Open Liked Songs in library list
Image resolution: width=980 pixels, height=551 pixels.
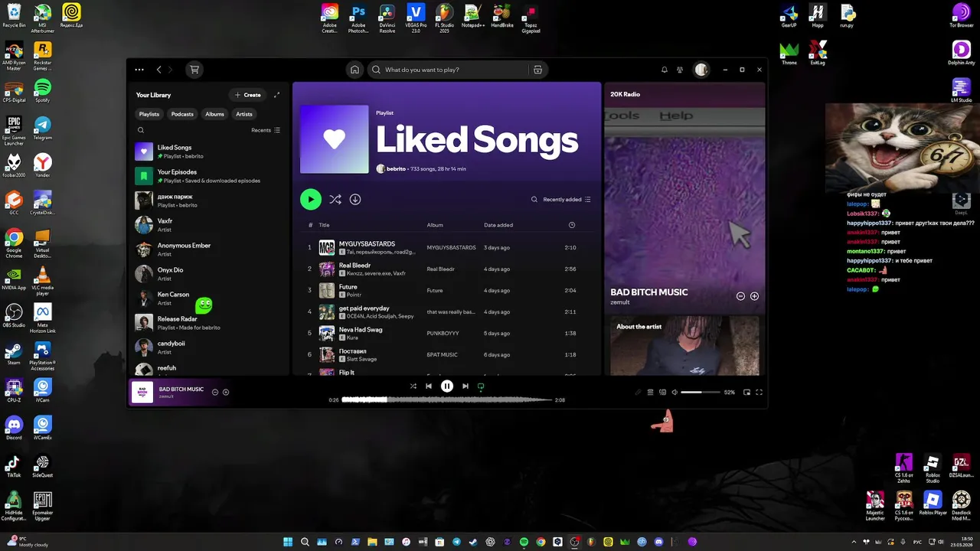point(208,152)
